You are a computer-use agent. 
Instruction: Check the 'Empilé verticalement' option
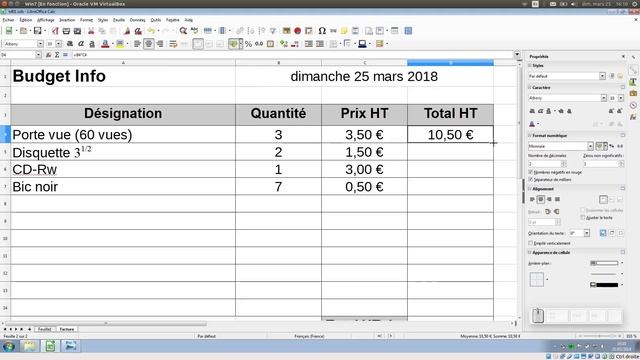tap(531, 243)
